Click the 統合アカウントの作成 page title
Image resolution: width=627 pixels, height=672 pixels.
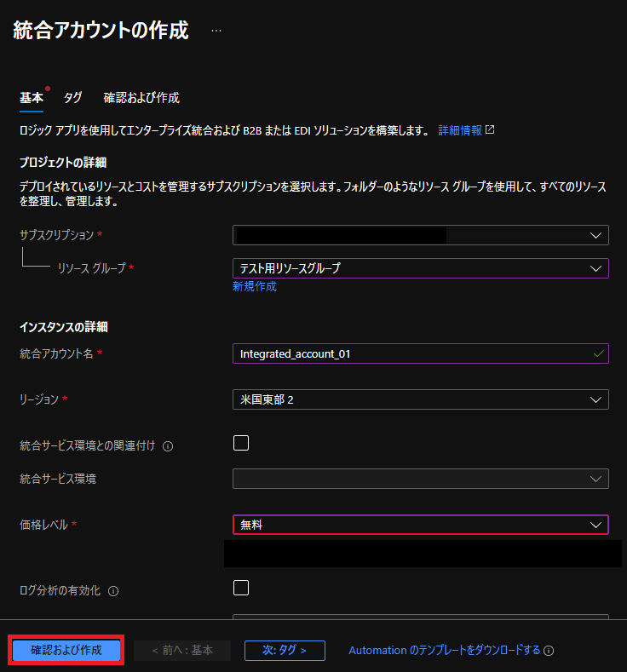pos(101,31)
